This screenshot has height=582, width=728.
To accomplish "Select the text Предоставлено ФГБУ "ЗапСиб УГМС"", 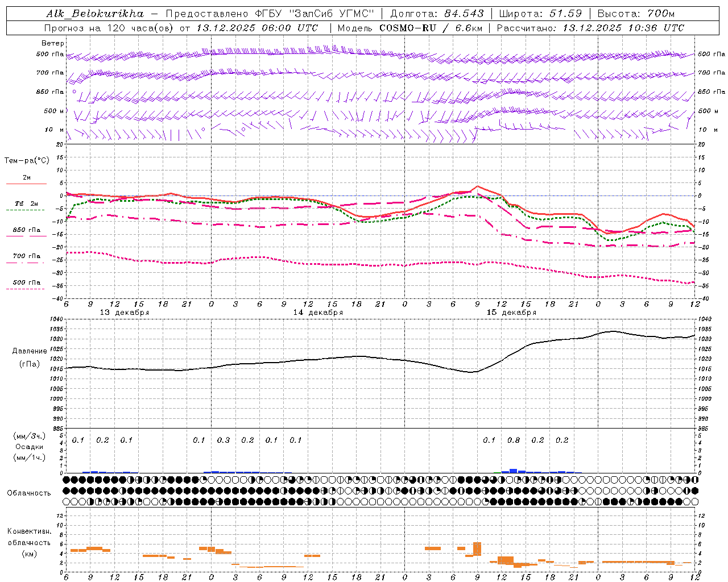I will coord(270,14).
